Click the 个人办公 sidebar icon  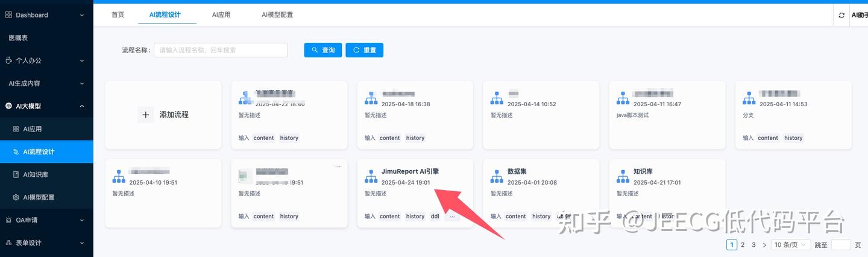pyautogui.click(x=8, y=60)
